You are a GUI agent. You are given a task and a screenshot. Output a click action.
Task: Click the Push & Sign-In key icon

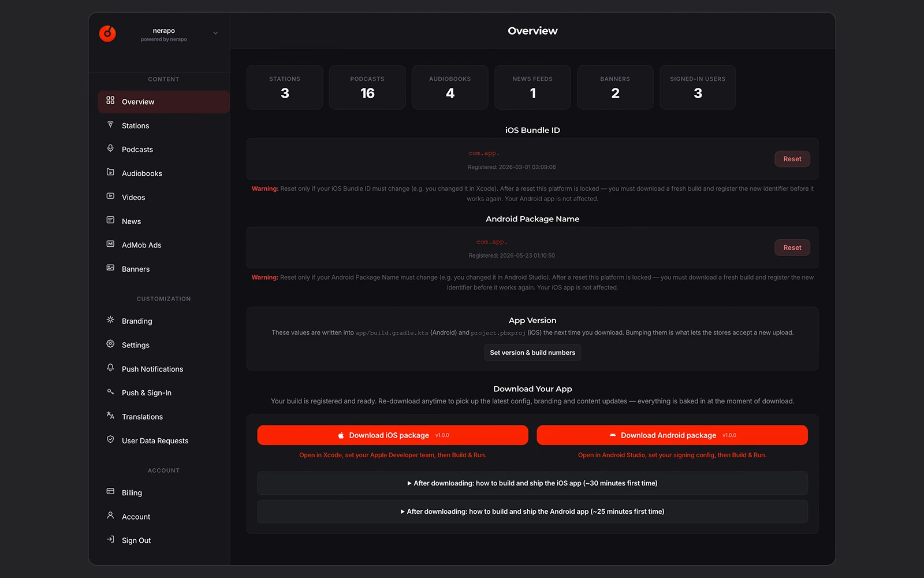click(x=110, y=392)
